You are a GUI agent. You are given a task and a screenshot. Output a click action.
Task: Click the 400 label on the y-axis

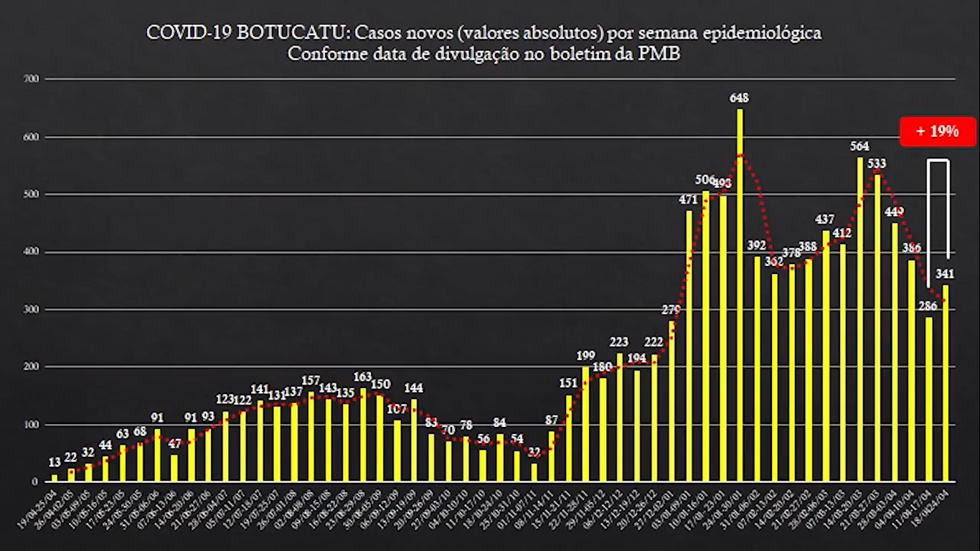pyautogui.click(x=31, y=252)
